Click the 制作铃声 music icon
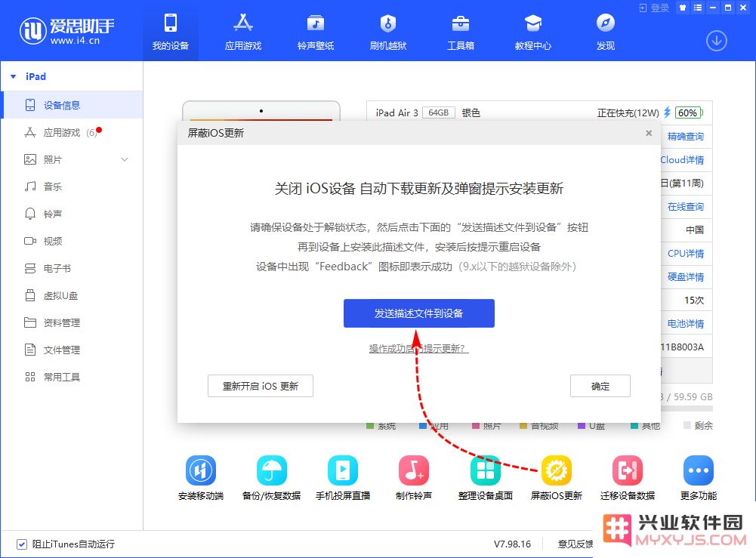The image size is (756, 558). [414, 470]
